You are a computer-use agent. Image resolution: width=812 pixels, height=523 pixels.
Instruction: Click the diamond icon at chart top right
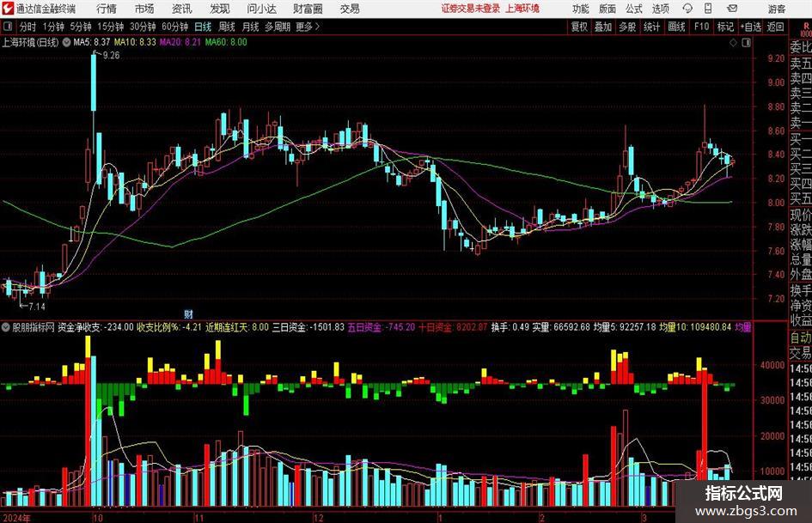pos(733,43)
